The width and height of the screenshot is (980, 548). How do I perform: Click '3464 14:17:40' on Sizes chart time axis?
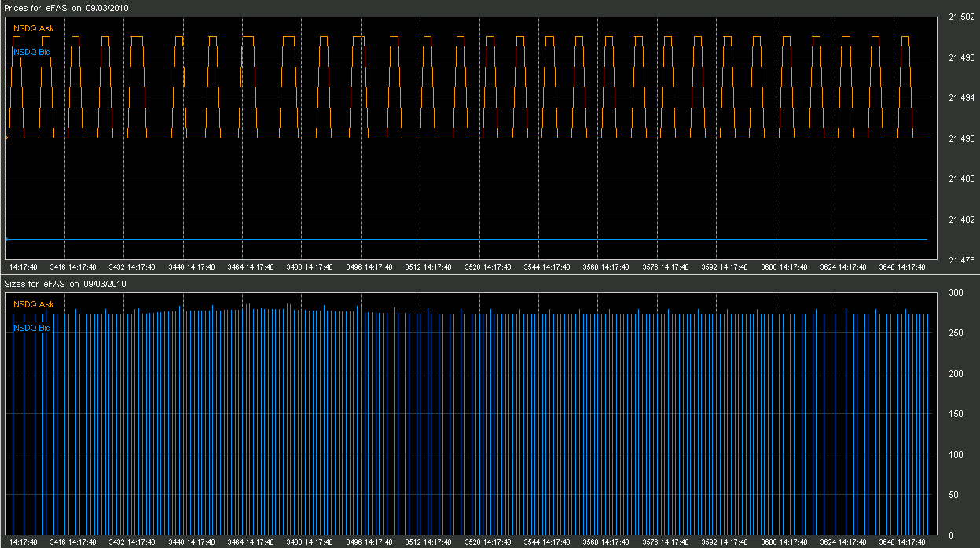[x=251, y=542]
